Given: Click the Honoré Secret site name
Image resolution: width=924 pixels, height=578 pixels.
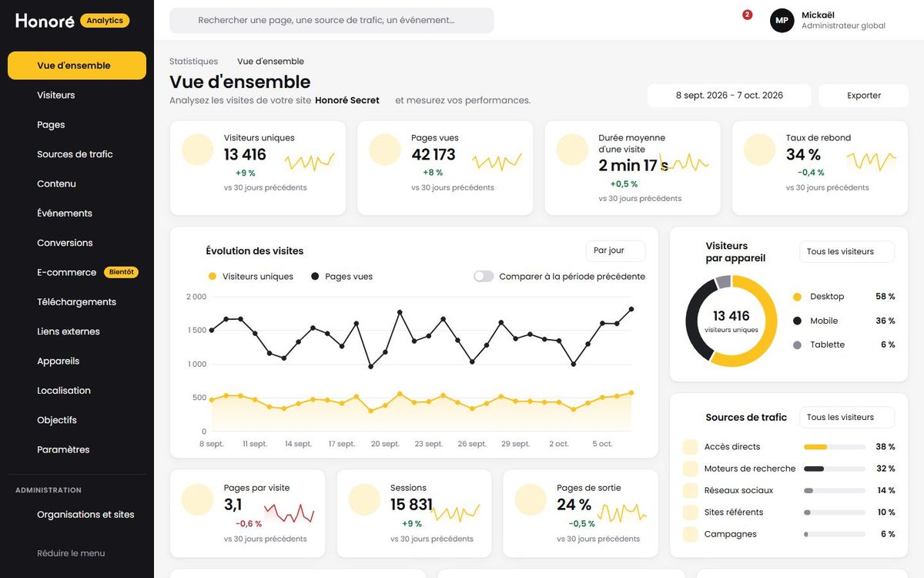Looking at the screenshot, I should 347,100.
